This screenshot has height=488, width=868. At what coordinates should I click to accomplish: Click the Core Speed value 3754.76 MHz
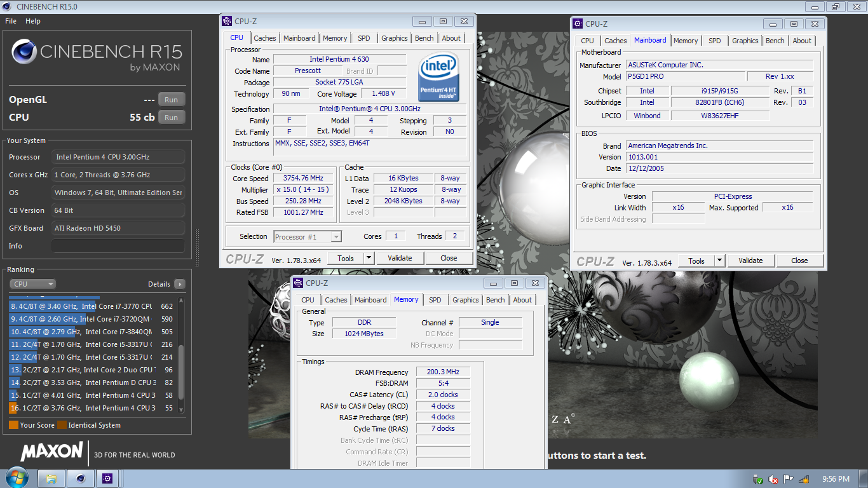pos(304,179)
